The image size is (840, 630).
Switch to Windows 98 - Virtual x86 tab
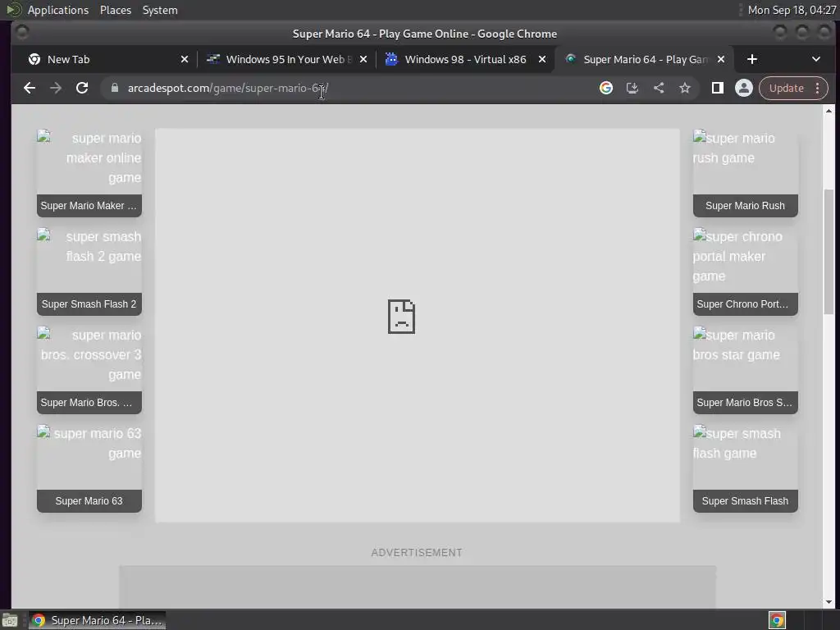coord(465,59)
